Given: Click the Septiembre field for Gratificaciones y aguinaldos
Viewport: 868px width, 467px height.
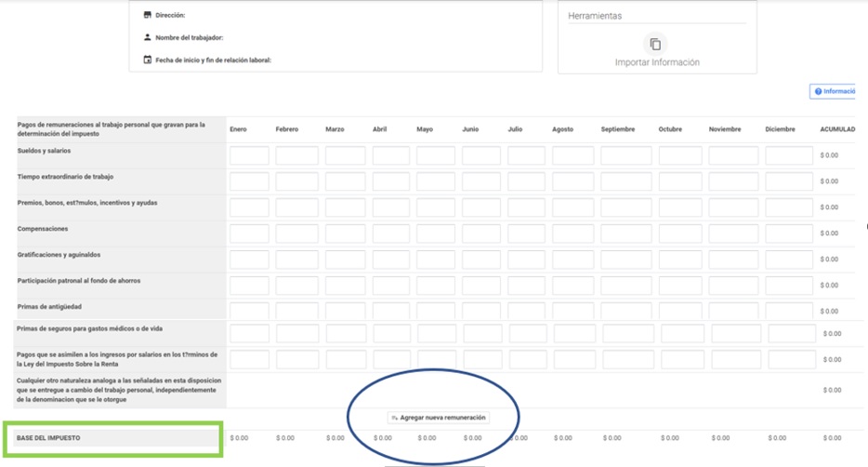Looking at the screenshot, I should 625,259.
